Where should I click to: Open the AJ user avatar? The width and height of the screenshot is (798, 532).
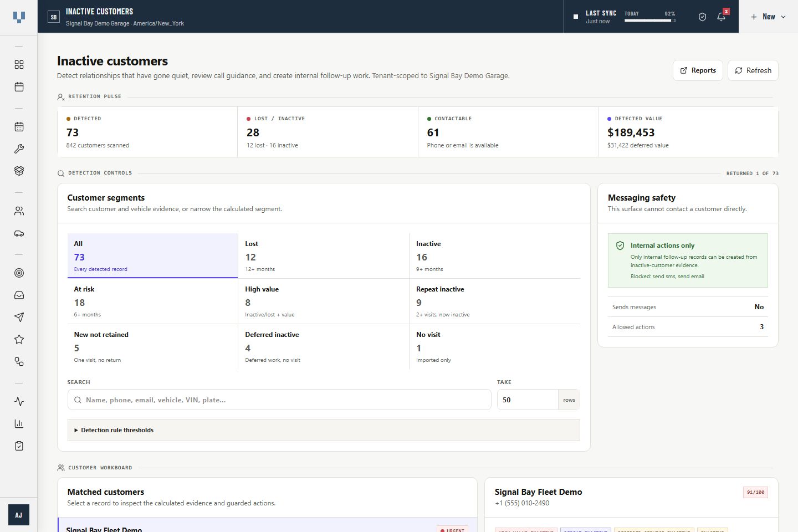(x=19, y=515)
